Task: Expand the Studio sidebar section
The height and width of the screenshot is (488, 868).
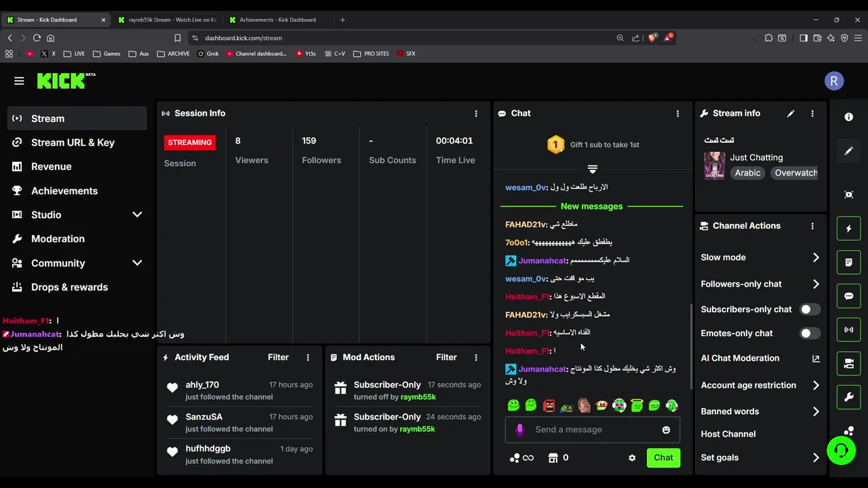Action: click(x=137, y=215)
